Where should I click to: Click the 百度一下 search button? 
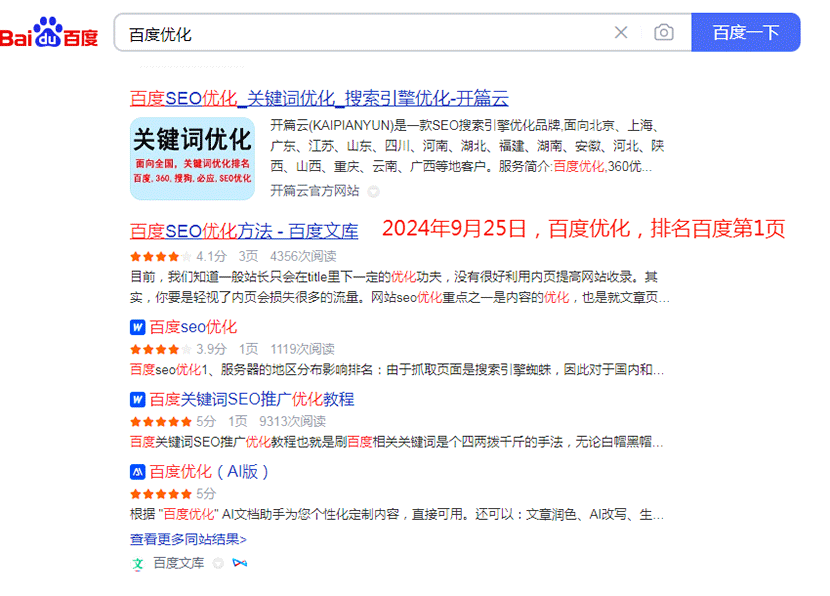point(745,32)
